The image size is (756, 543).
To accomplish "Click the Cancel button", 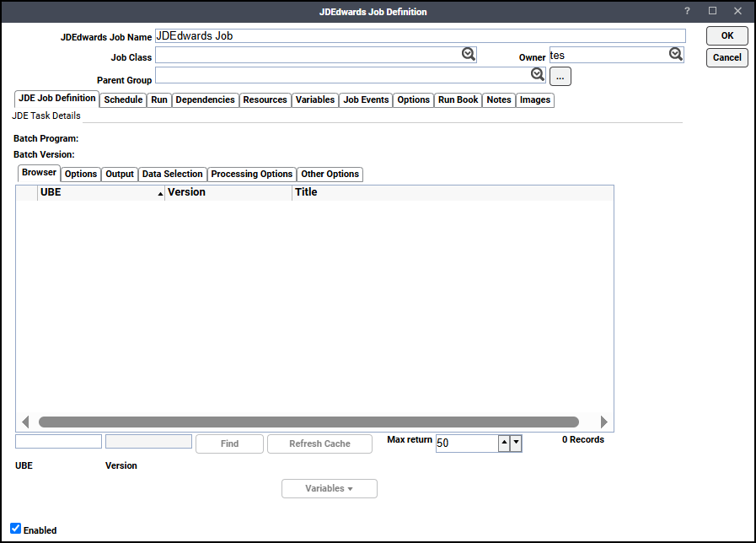I will [727, 57].
